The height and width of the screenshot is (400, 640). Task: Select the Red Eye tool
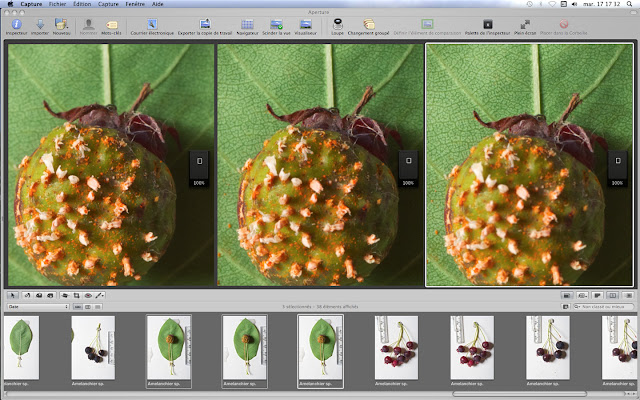88,295
